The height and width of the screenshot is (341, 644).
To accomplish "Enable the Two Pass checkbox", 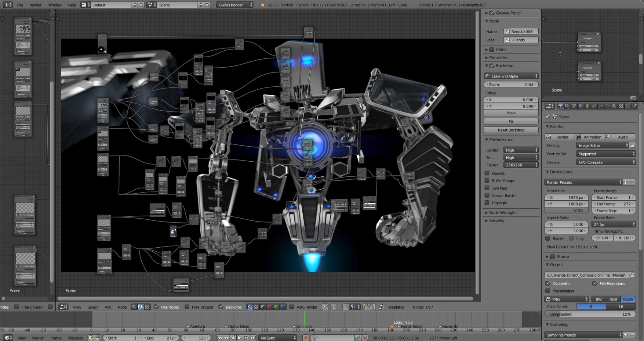I will pyautogui.click(x=487, y=188).
